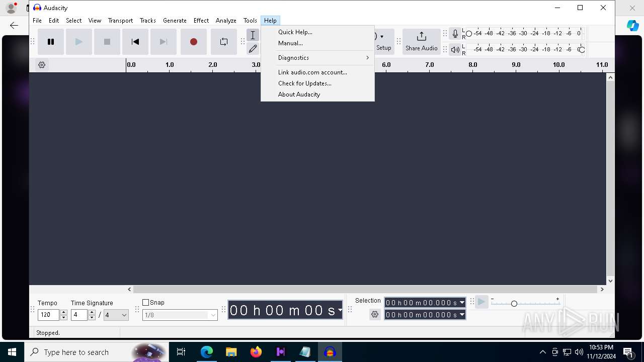Click the Play-at-speed button

481,302
